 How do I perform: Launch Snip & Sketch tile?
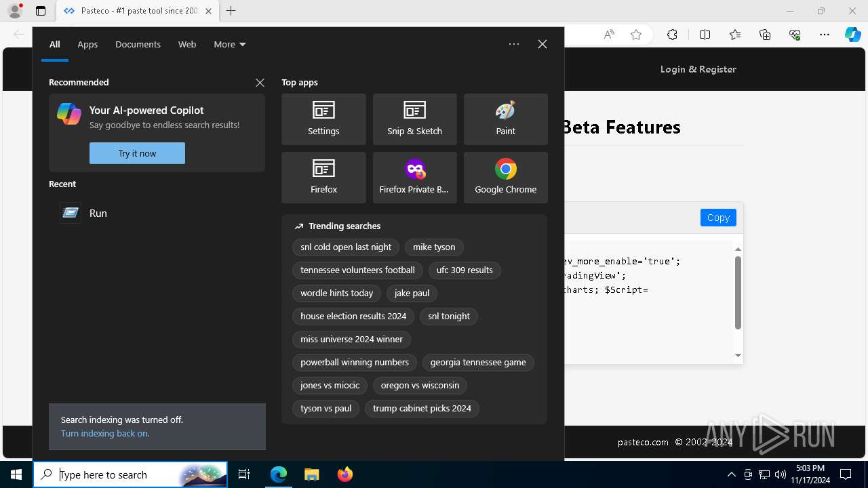(414, 119)
